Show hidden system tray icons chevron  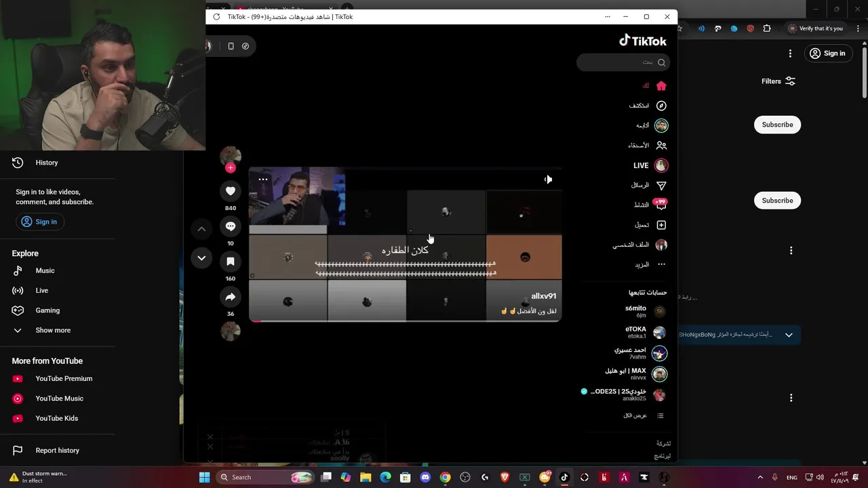760,477
